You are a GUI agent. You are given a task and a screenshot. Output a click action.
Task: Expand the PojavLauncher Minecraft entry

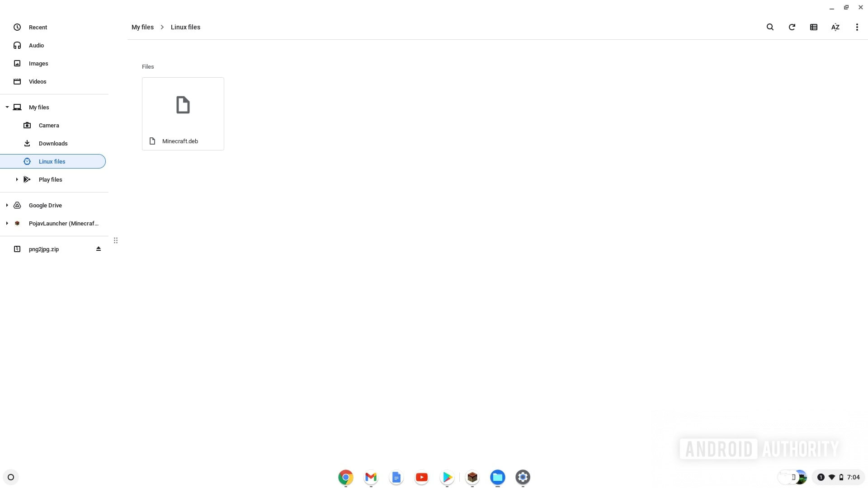coord(7,223)
